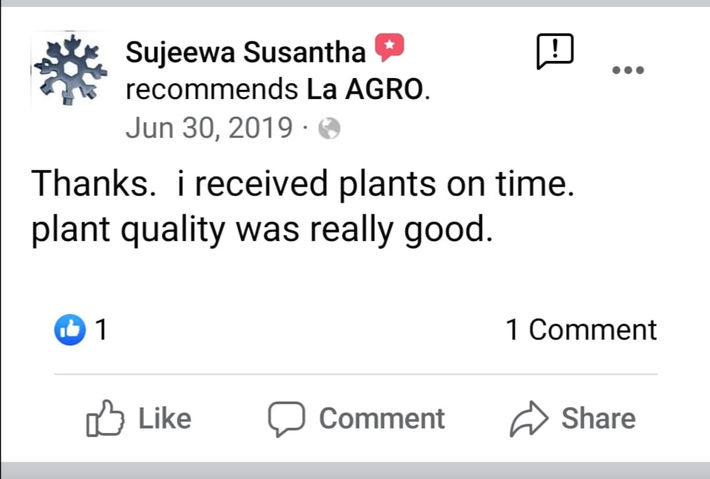Screen dimensions: 710x479
Task: Click the "plant quality was really good" line
Action: (263, 230)
